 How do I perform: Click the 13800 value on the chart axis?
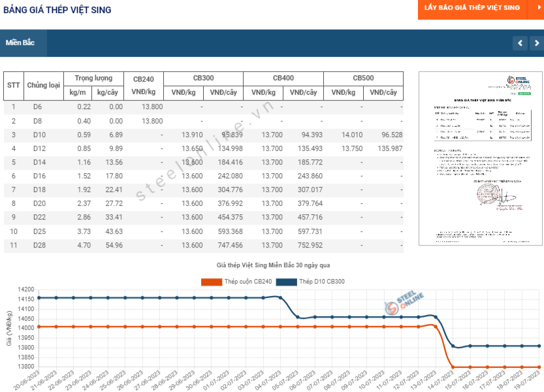tap(26, 367)
